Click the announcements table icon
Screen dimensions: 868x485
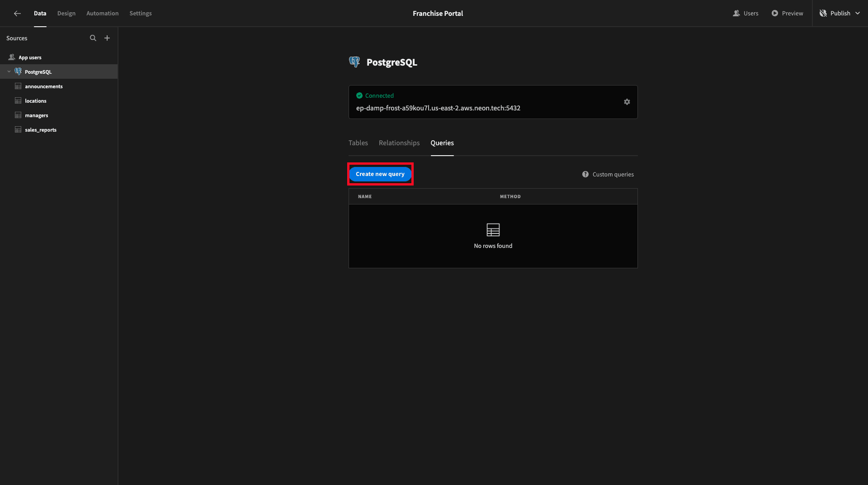[x=18, y=86]
